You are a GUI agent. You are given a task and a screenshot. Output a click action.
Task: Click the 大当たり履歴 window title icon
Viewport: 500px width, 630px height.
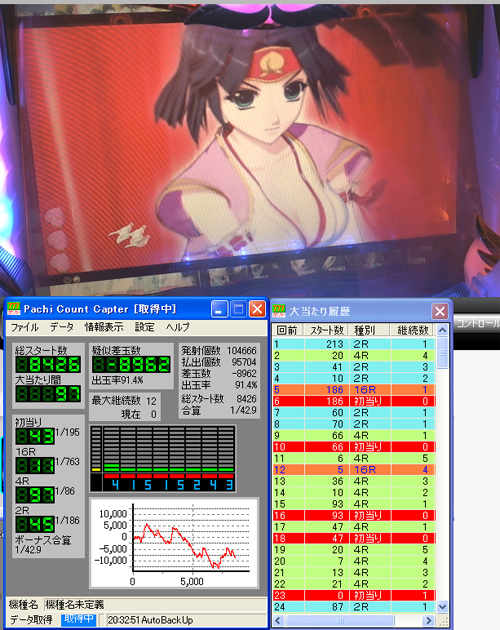[279, 311]
